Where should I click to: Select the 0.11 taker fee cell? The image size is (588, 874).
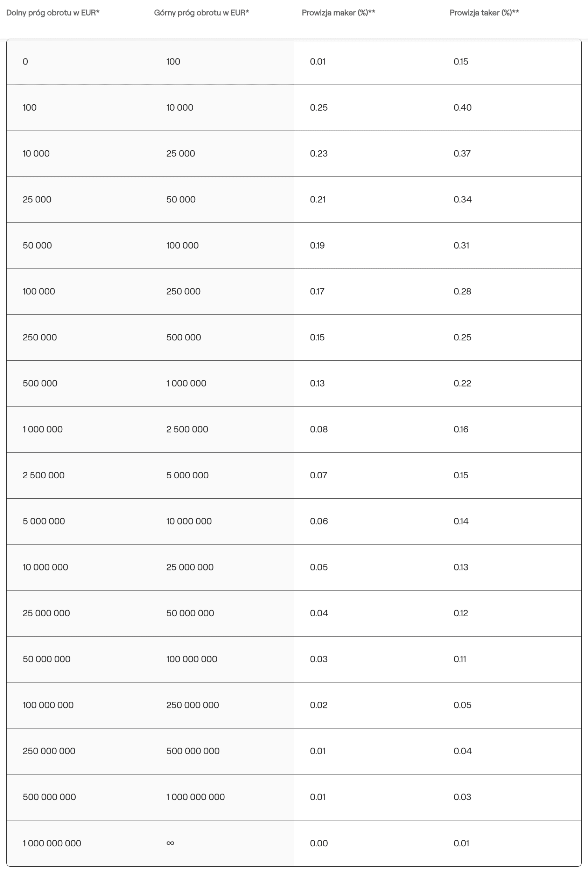tap(460, 659)
